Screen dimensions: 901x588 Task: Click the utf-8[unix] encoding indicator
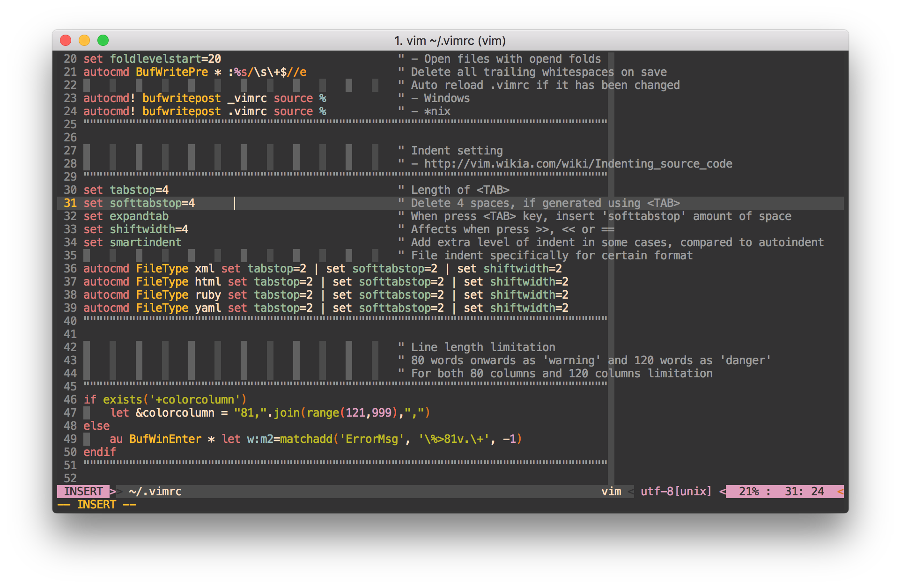(x=676, y=491)
